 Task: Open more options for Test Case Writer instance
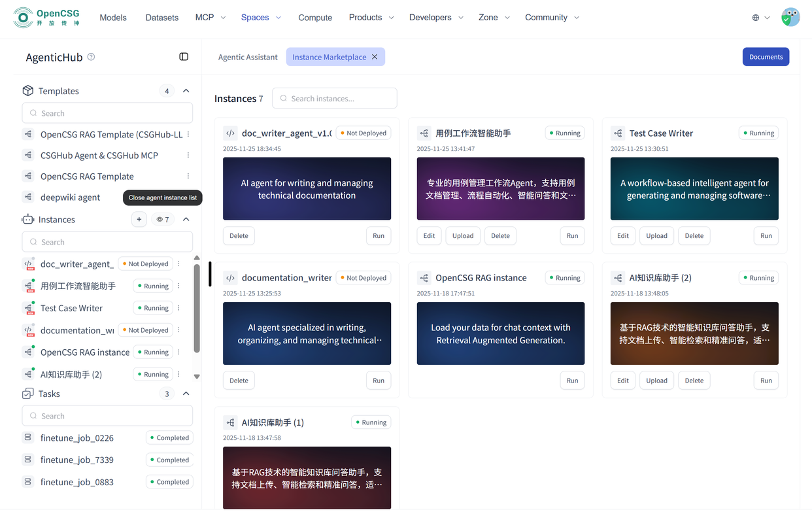point(178,308)
